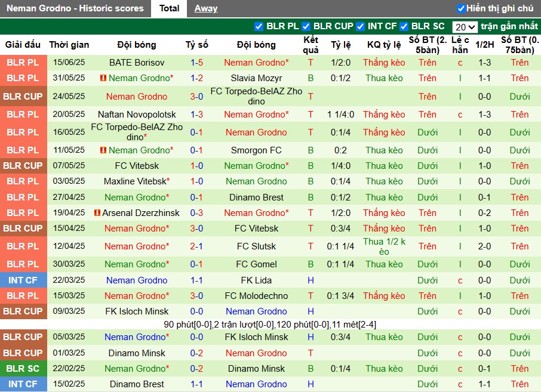
Task: Click red card icon beside Neman Grodno on 11/05/25
Action: click(x=103, y=150)
